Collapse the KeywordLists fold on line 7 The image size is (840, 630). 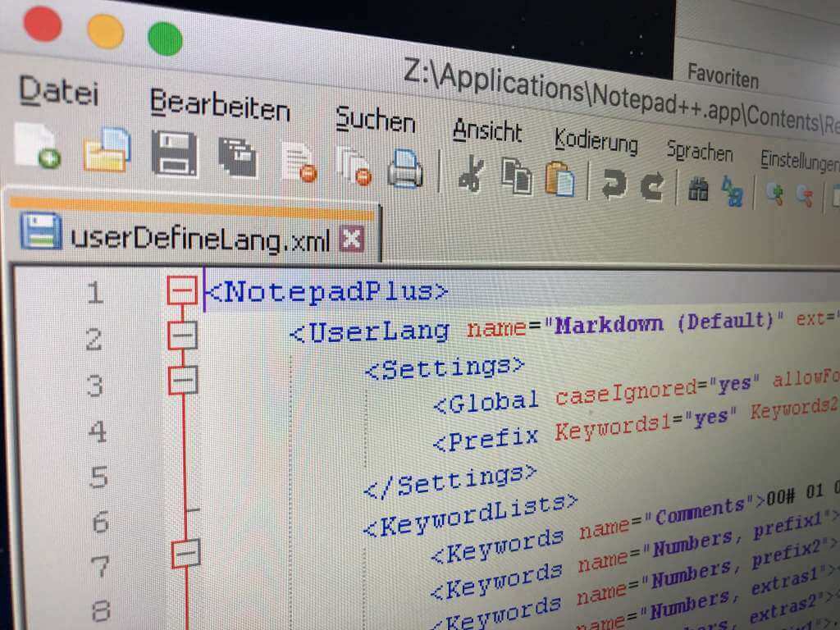[x=186, y=554]
